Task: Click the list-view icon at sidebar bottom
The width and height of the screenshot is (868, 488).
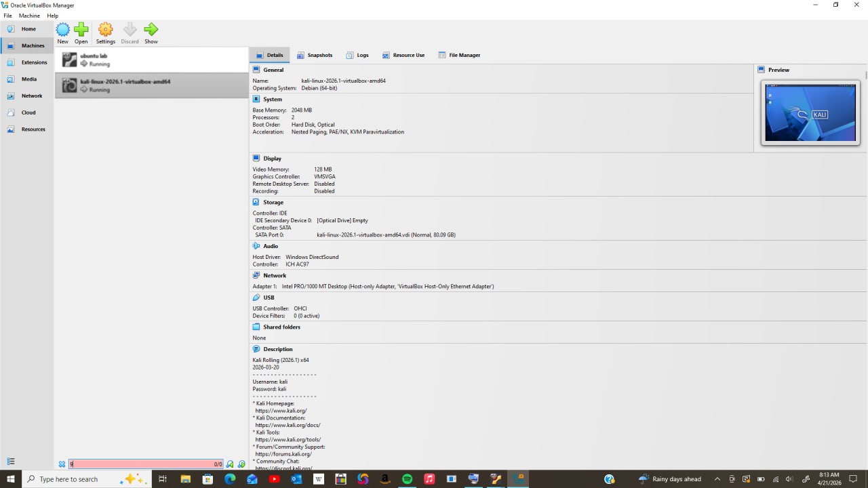Action: (11, 461)
